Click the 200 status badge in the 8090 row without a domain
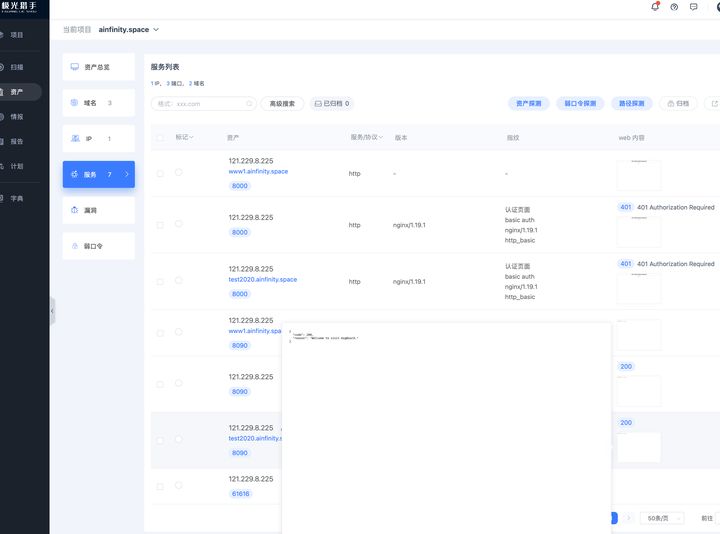 click(x=626, y=366)
